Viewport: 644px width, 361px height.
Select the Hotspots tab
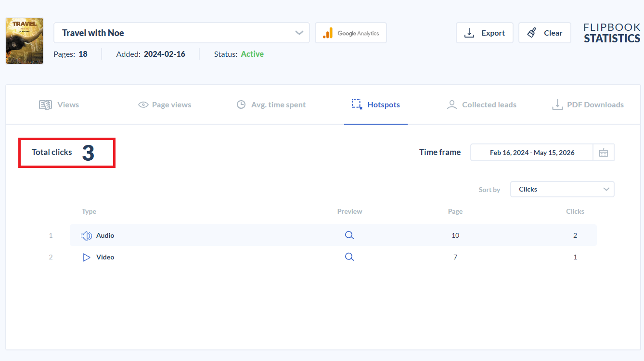(376, 104)
